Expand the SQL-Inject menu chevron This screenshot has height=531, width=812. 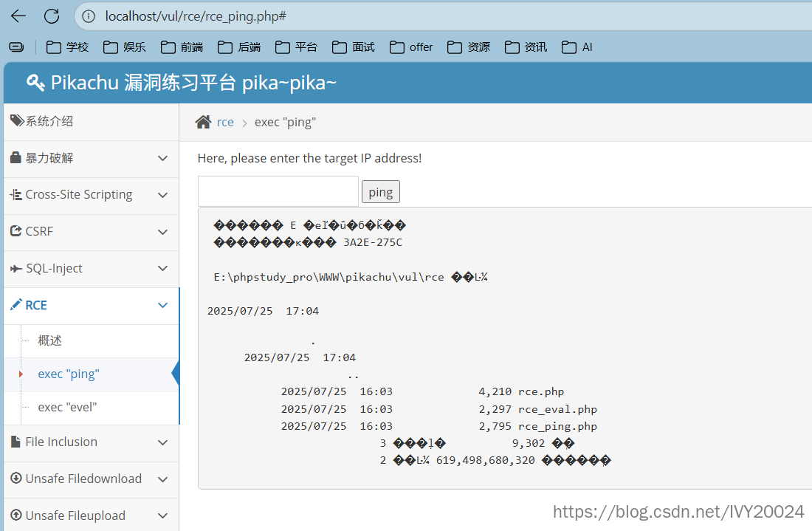(162, 268)
